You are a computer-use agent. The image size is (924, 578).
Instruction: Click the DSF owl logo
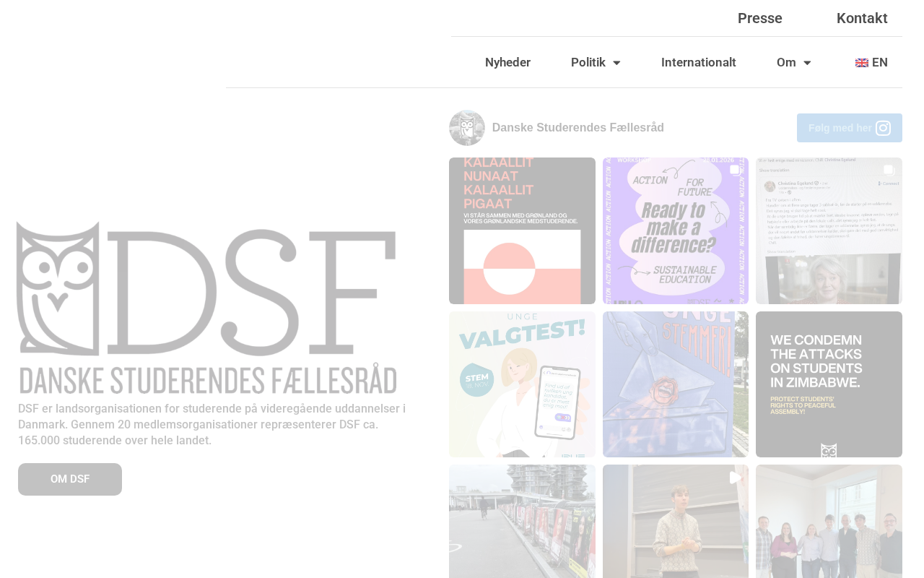coord(207,308)
